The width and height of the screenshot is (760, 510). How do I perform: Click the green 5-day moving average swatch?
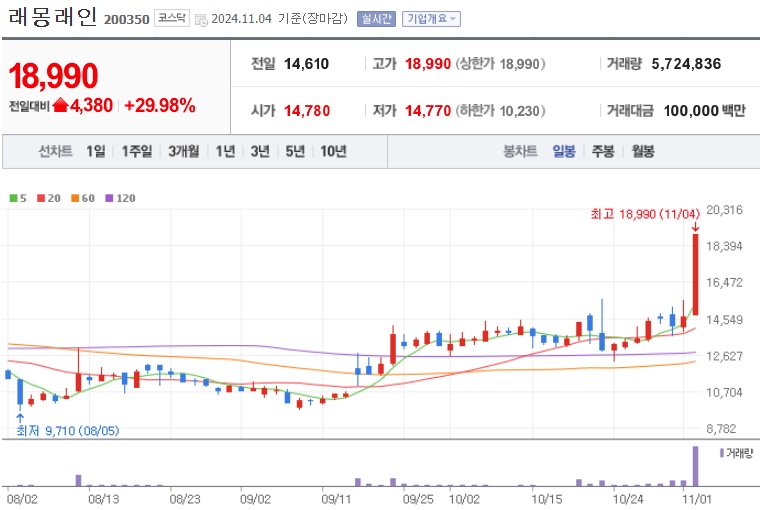(x=14, y=198)
